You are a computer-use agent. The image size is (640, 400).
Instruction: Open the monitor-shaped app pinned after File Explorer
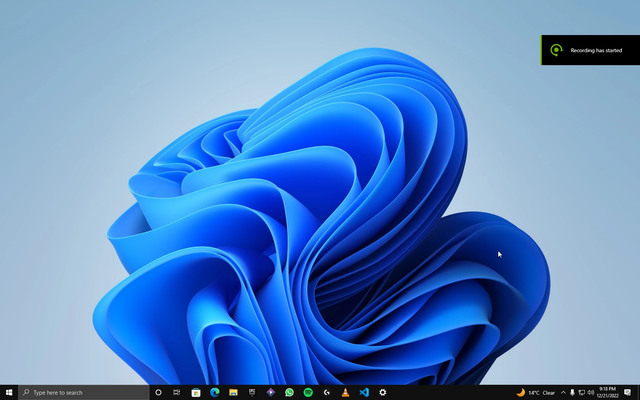coord(252,392)
